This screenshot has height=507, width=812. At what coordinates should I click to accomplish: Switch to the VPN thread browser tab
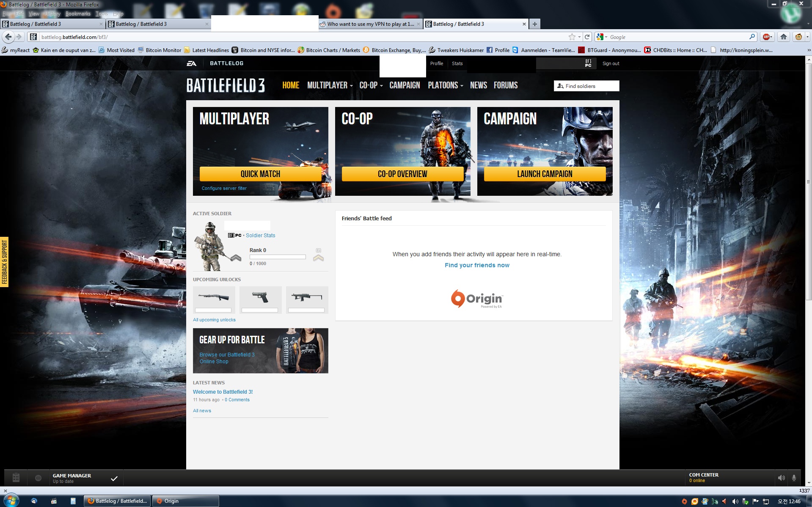pos(370,24)
